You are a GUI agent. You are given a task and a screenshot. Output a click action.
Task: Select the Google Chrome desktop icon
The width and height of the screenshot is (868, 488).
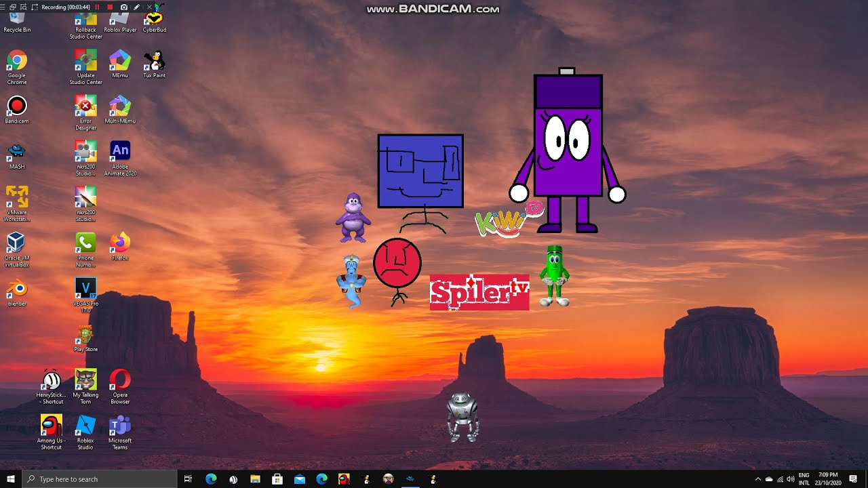click(x=17, y=68)
